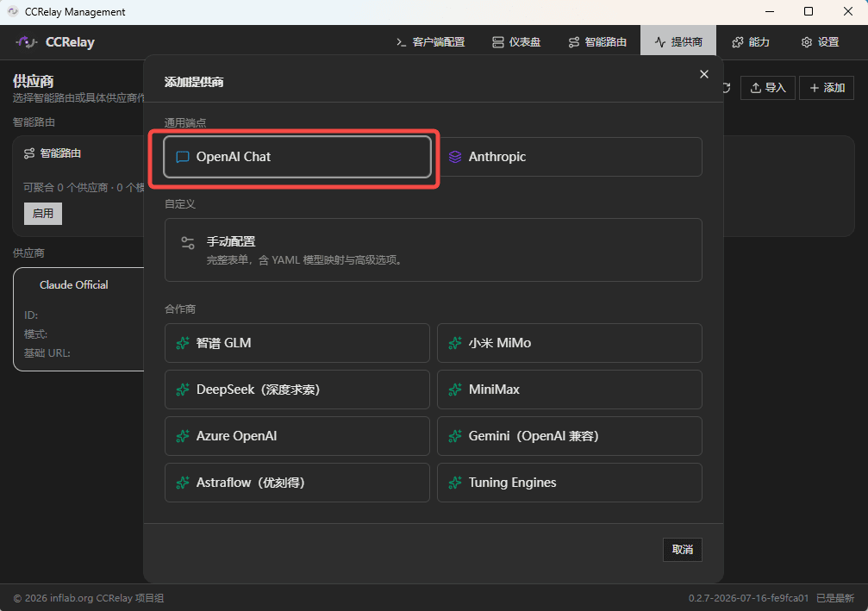Open the manual configuration card
Viewport: 868px width, 611px height.
pos(434,250)
